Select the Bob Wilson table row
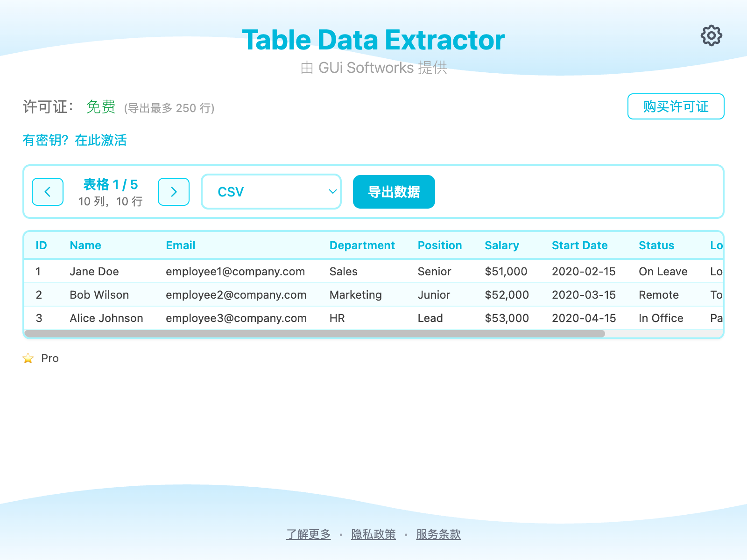 tap(280, 294)
